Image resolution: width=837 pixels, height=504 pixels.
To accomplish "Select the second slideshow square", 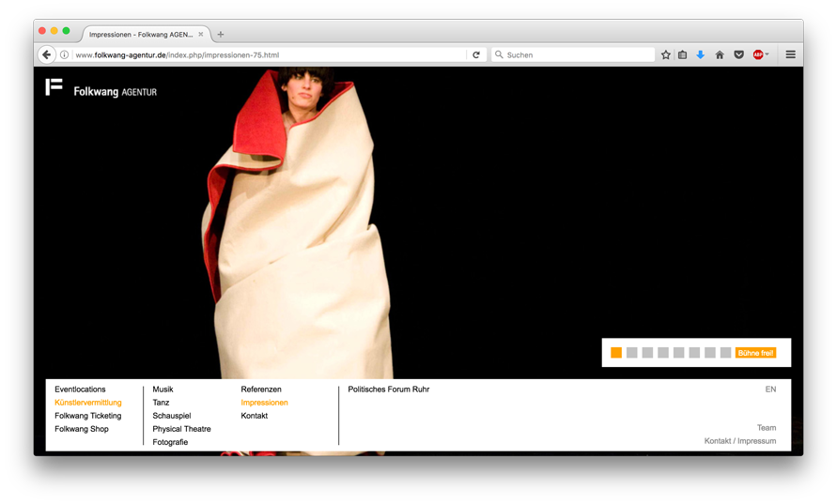I will pos(631,353).
